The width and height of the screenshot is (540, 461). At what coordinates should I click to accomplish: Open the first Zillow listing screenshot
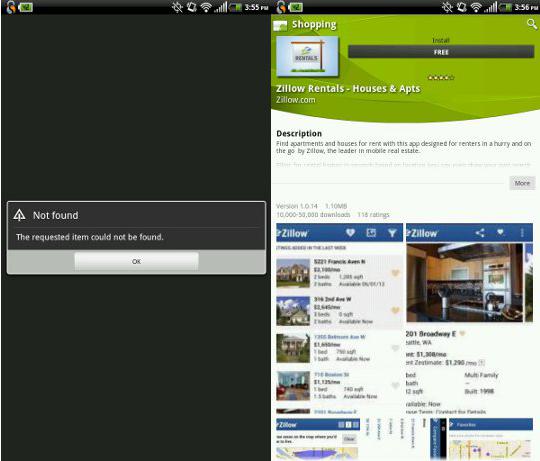pyautogui.click(x=339, y=318)
